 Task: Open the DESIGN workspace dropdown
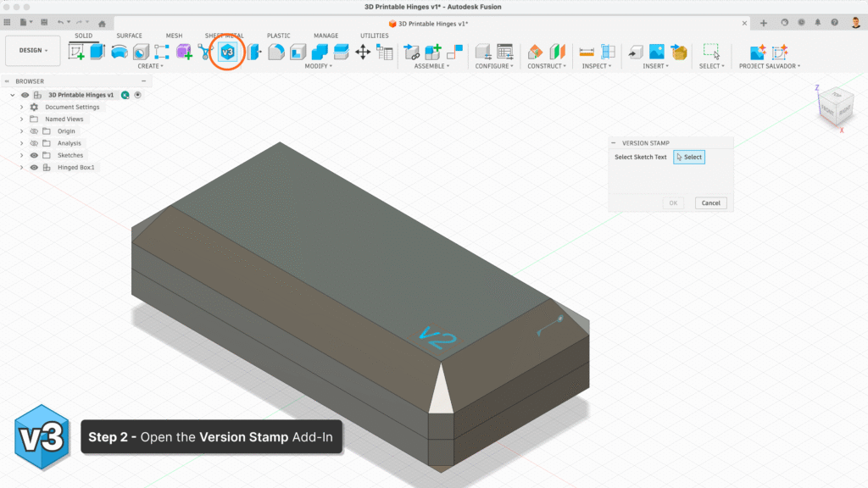point(33,50)
